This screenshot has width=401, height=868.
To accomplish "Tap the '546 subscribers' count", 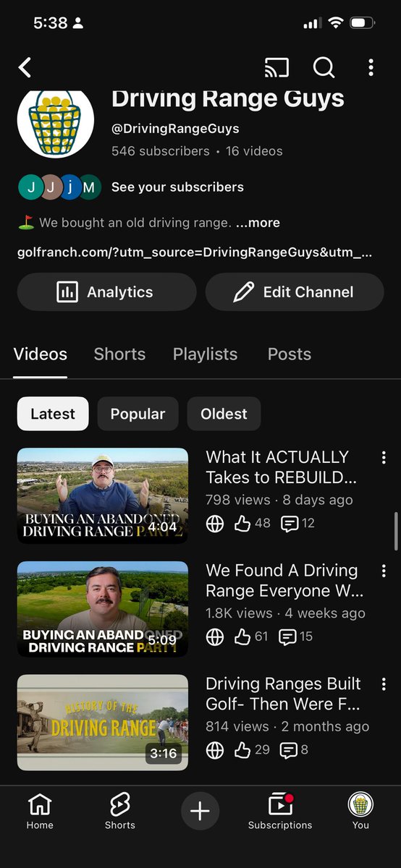I will [x=161, y=151].
